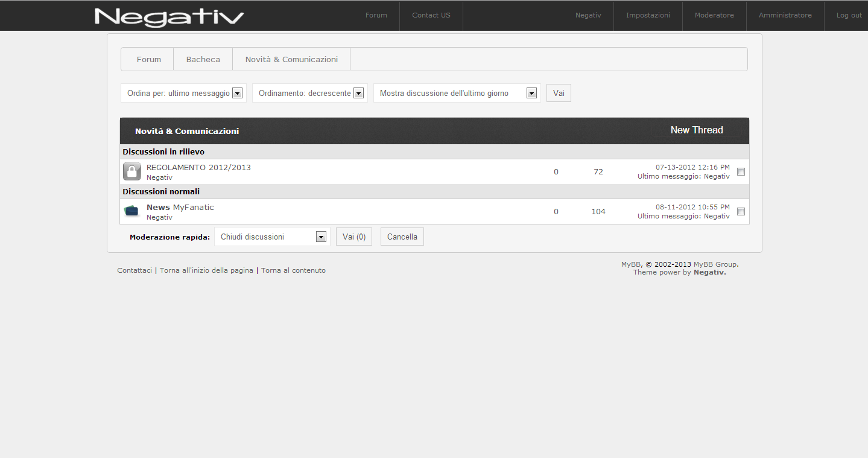Open Impostazioni in the top navigation
The width and height of the screenshot is (868, 458).
point(648,15)
